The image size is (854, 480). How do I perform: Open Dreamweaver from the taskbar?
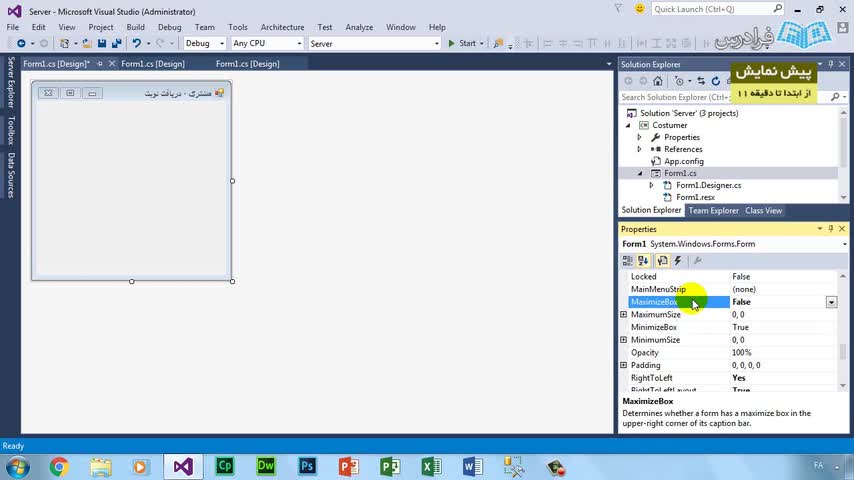tap(266, 467)
